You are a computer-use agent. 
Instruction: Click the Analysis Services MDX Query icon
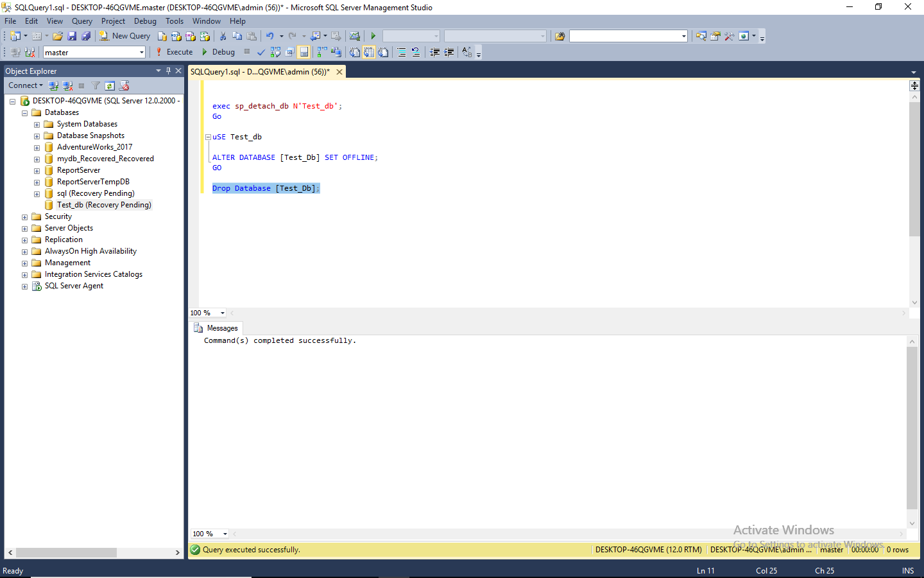coord(176,36)
